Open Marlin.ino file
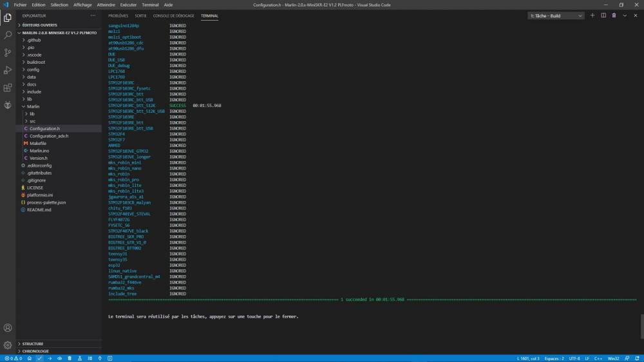The height and width of the screenshot is (362, 644). pyautogui.click(x=59, y=151)
